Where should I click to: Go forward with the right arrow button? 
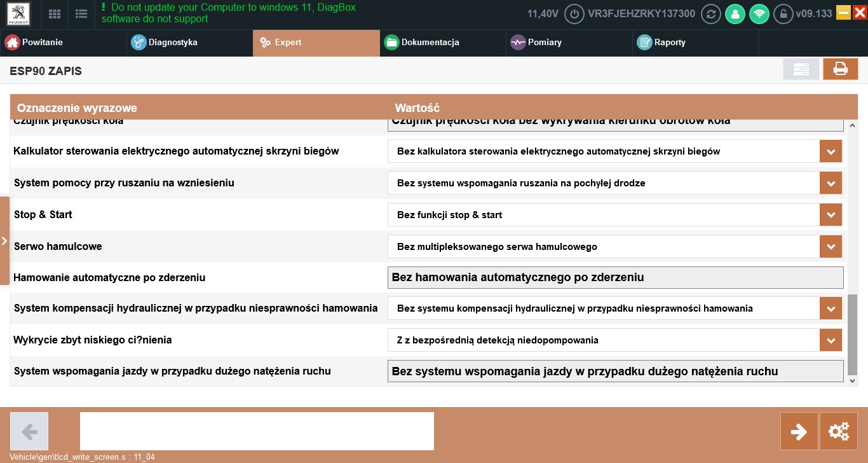coord(799,432)
